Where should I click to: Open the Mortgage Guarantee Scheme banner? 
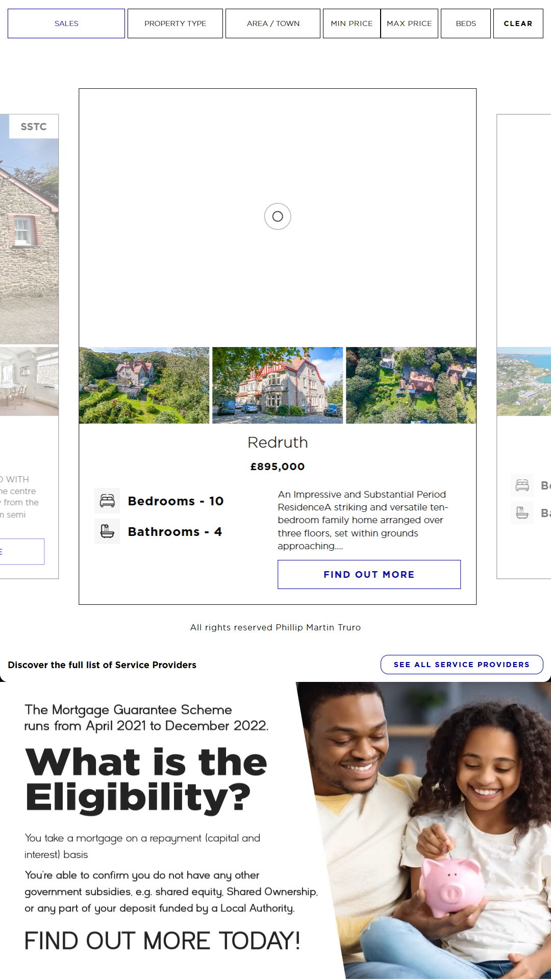coord(275,830)
